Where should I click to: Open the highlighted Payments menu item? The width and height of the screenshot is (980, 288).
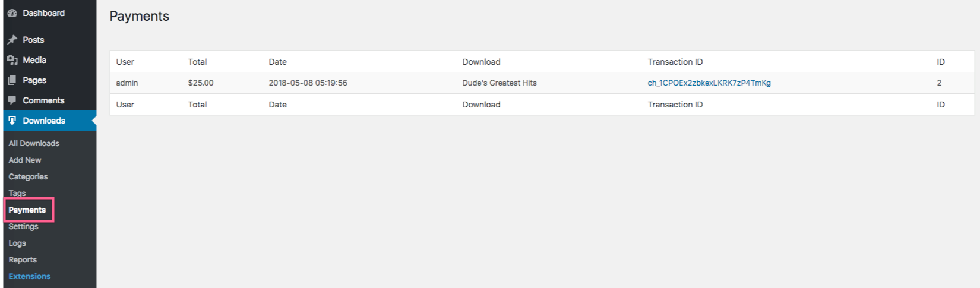[27, 210]
